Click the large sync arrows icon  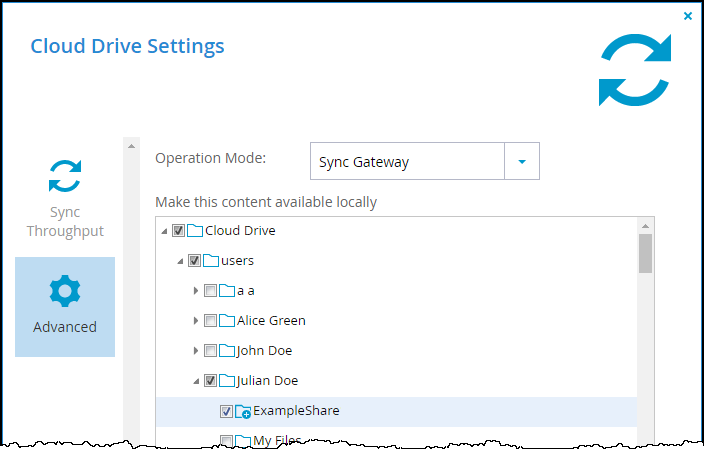pyautogui.click(x=635, y=70)
